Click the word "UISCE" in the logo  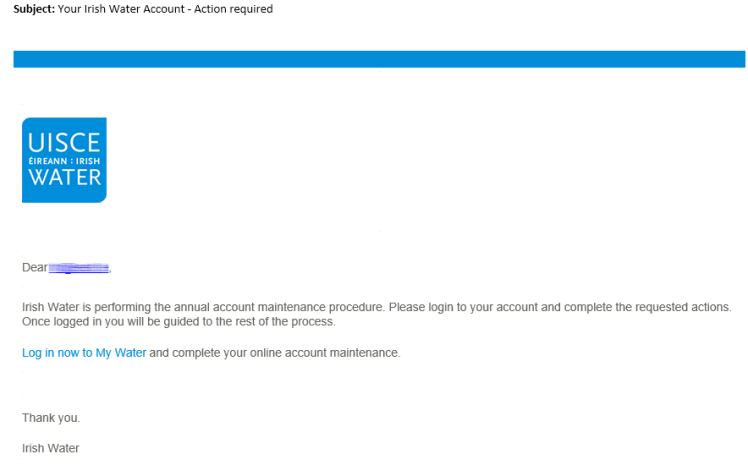[64, 141]
